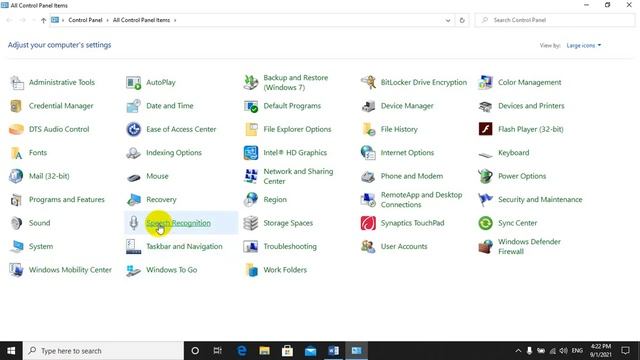Open Intel HD Graphics icon
Image resolution: width=640 pixels, height=360 pixels.
pyautogui.click(x=251, y=153)
